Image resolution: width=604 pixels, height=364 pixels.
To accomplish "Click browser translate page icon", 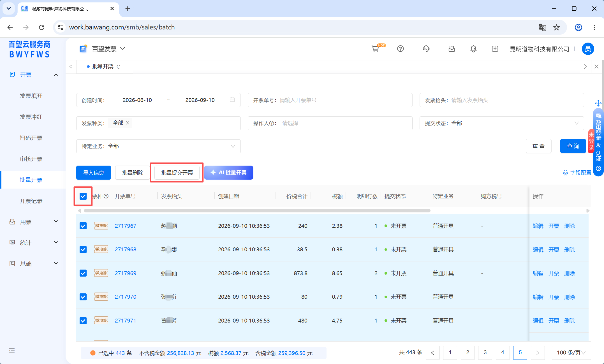I will coord(542,27).
